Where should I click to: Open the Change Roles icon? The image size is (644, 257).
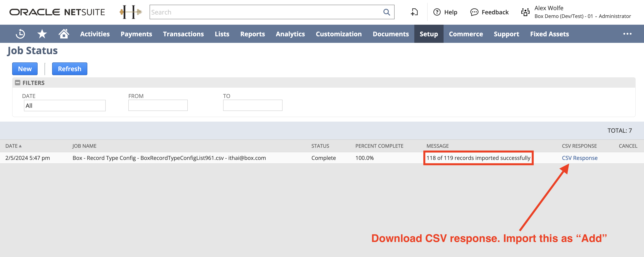(x=525, y=12)
